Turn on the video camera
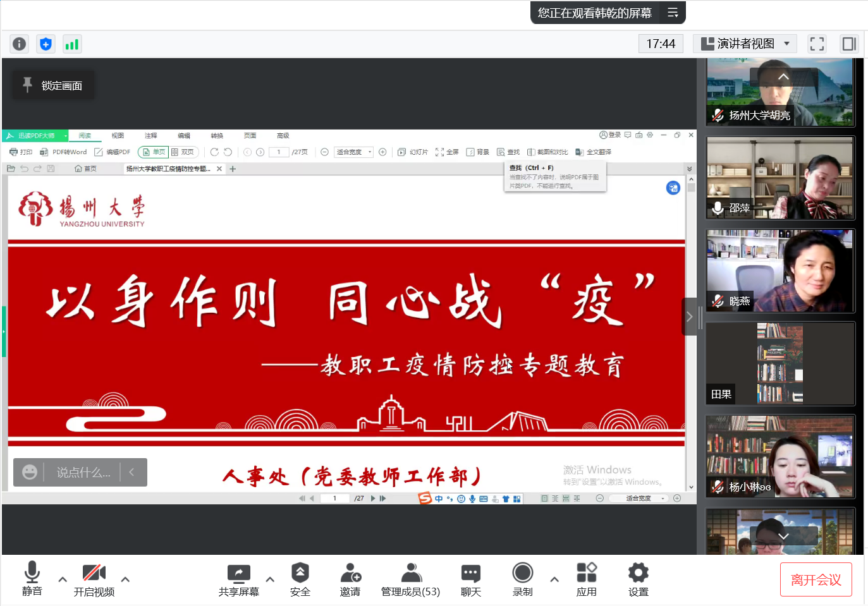 (x=94, y=579)
